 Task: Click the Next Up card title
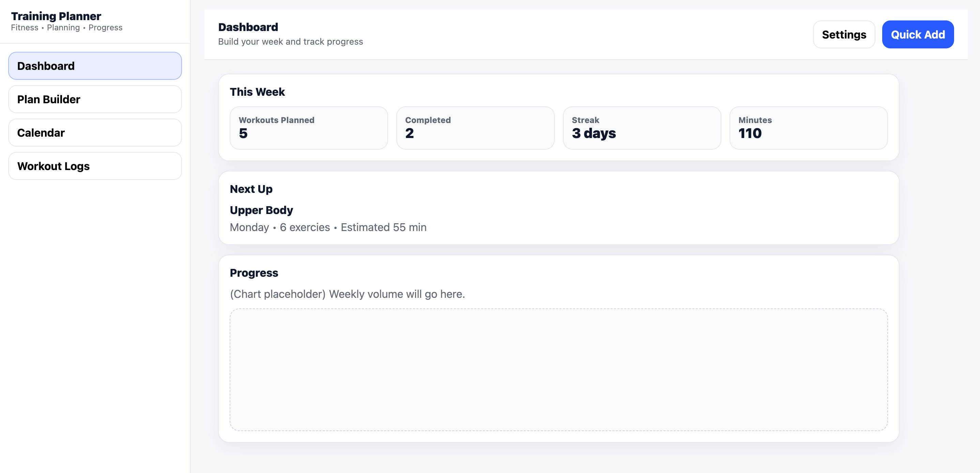click(251, 189)
